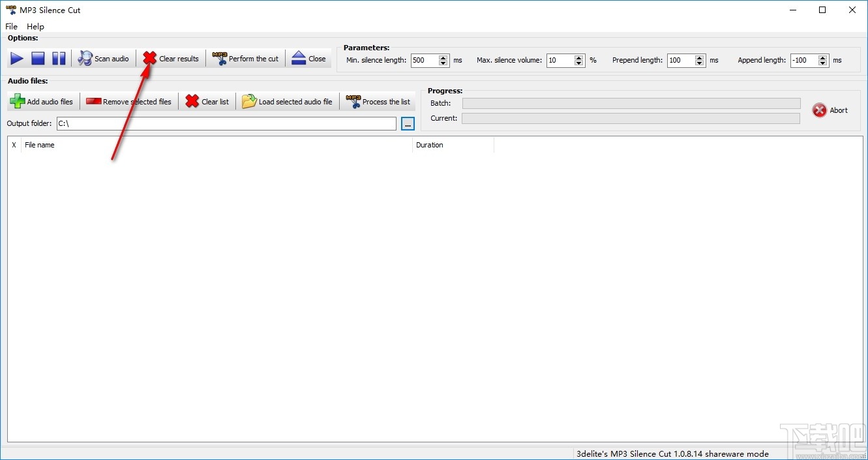The image size is (868, 460).
Task: Click the Append length value field
Action: (x=804, y=60)
